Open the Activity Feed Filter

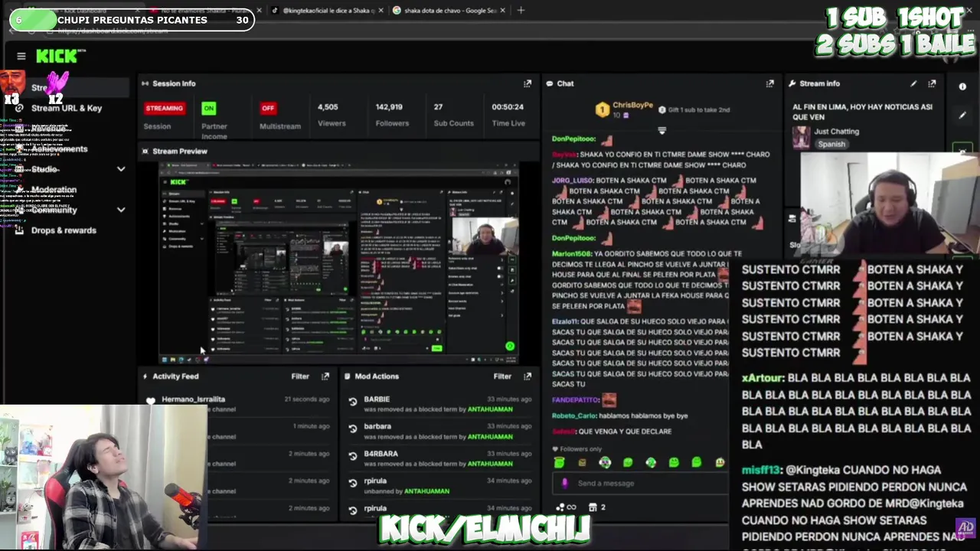(x=300, y=377)
